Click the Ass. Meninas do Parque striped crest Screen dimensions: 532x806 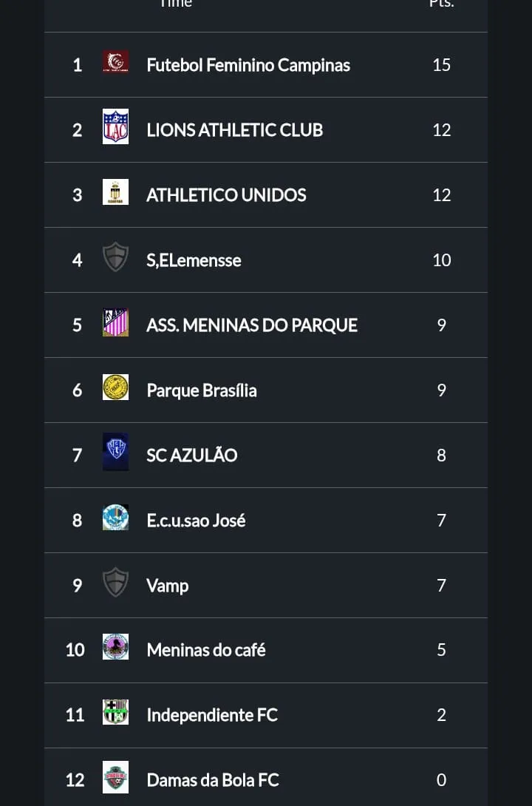(115, 325)
